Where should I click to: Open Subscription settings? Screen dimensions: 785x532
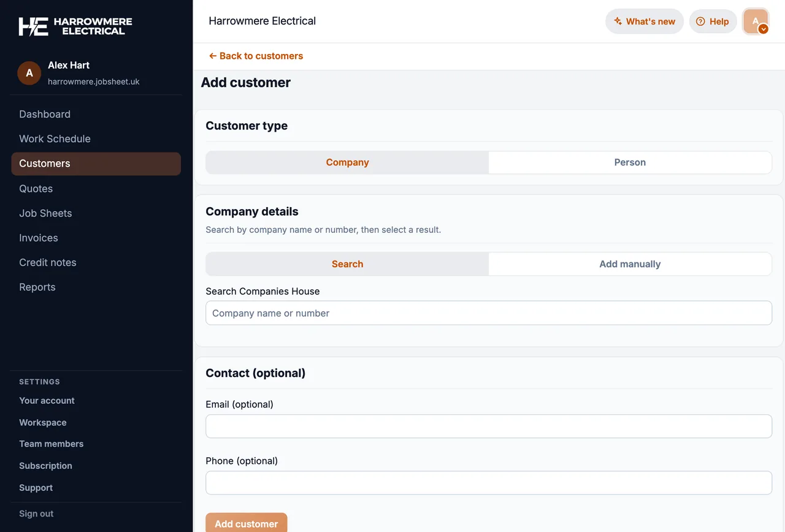pyautogui.click(x=45, y=466)
